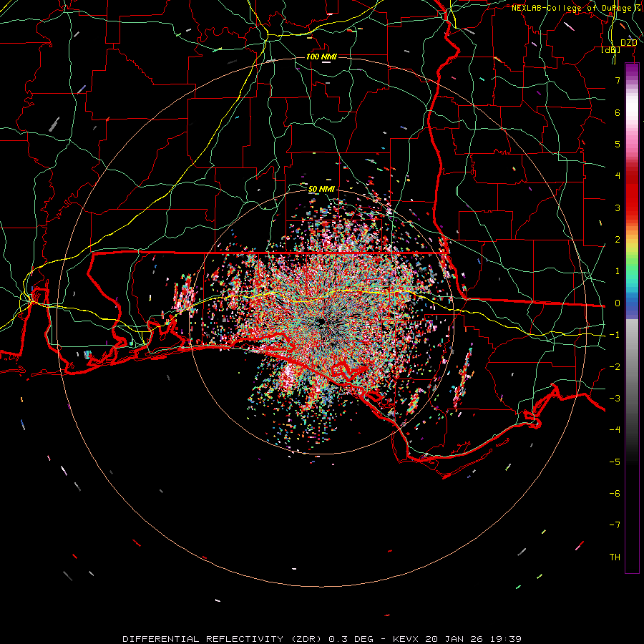Click the -4 dB label on the color scale
The width and height of the screenshot is (644, 644).
615,430
